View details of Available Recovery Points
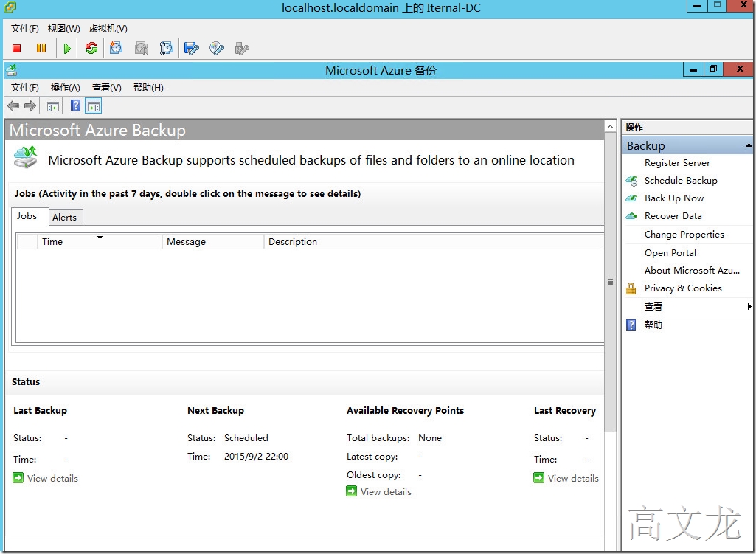This screenshot has height=554, width=756. point(386,492)
